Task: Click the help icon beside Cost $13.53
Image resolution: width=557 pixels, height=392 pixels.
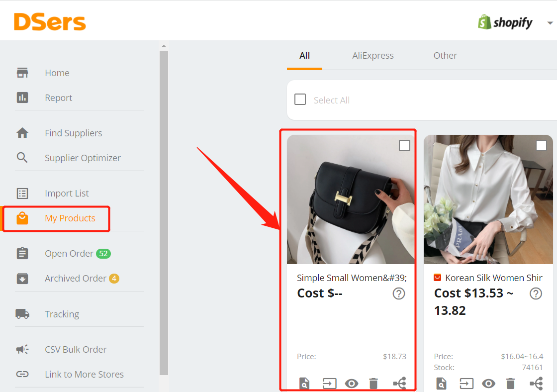Action: pos(536,294)
